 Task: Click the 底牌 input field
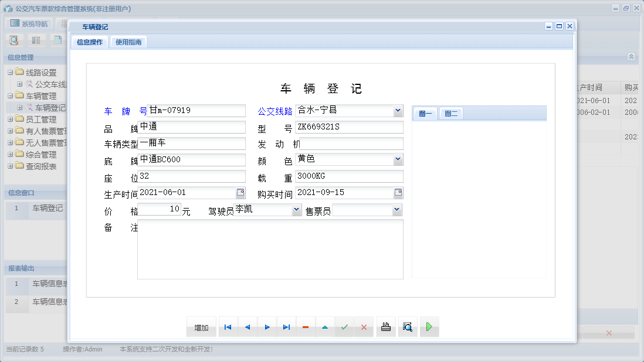tap(191, 160)
